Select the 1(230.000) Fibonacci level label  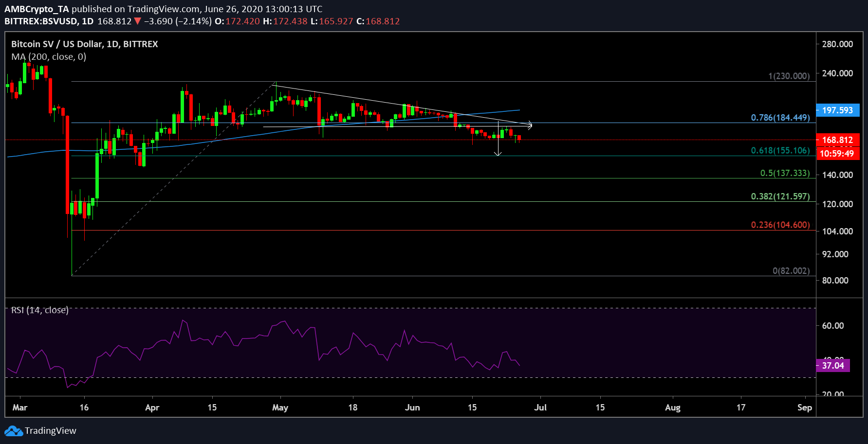789,76
